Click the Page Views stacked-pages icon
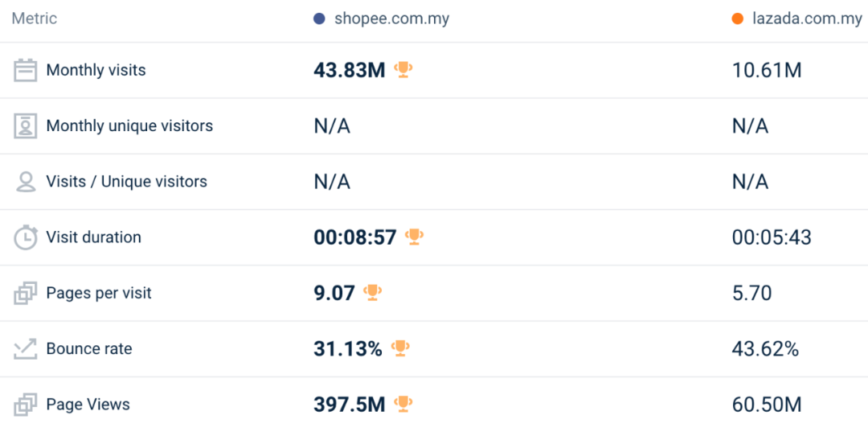Image resolution: width=868 pixels, height=428 pixels. pos(26,404)
